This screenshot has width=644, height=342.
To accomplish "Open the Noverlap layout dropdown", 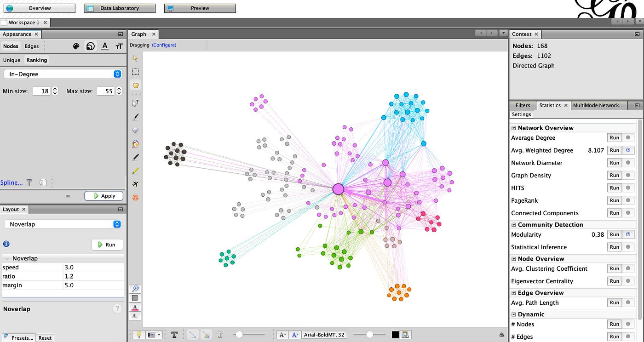I will (x=63, y=224).
